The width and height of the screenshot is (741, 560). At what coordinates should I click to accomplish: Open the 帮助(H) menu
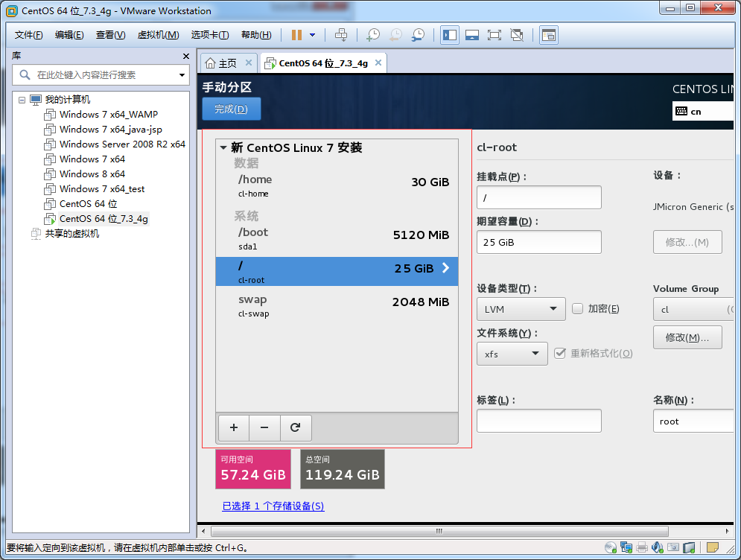click(256, 35)
